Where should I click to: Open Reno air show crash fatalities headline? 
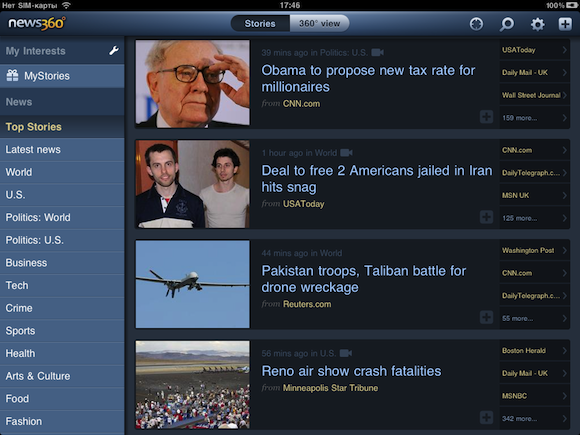[351, 371]
